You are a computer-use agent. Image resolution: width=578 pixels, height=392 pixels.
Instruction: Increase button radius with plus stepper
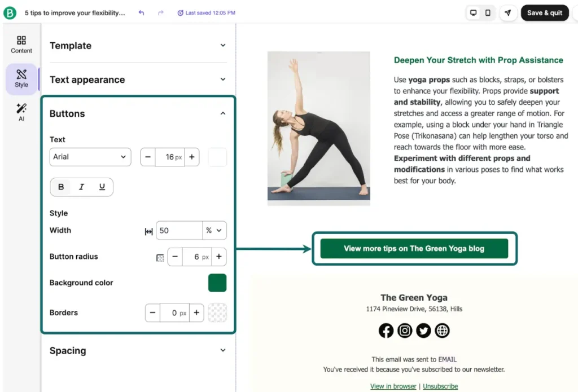click(218, 257)
